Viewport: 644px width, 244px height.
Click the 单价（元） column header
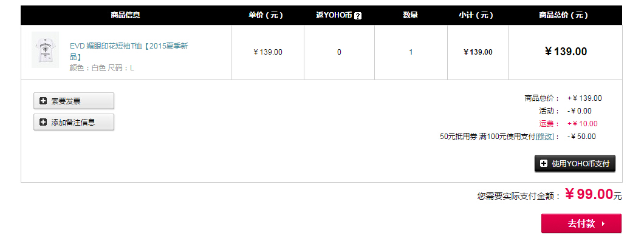pos(265,15)
